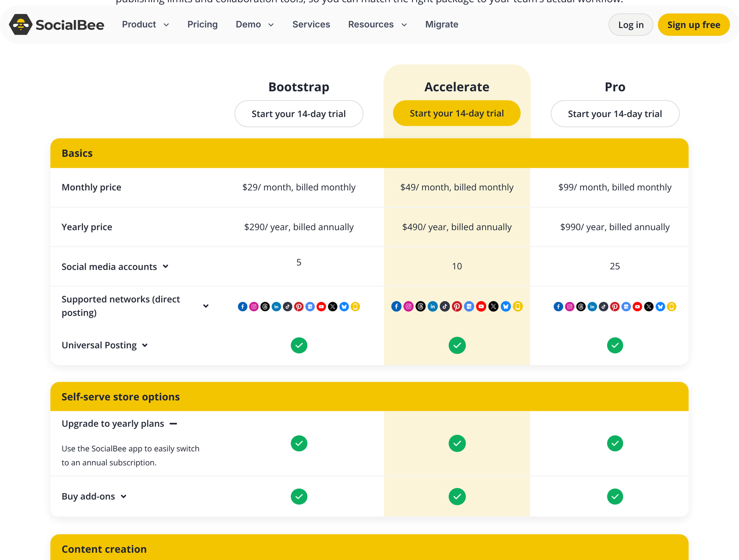Open the Demo dropdown menu
739x560 pixels.
pyautogui.click(x=254, y=24)
